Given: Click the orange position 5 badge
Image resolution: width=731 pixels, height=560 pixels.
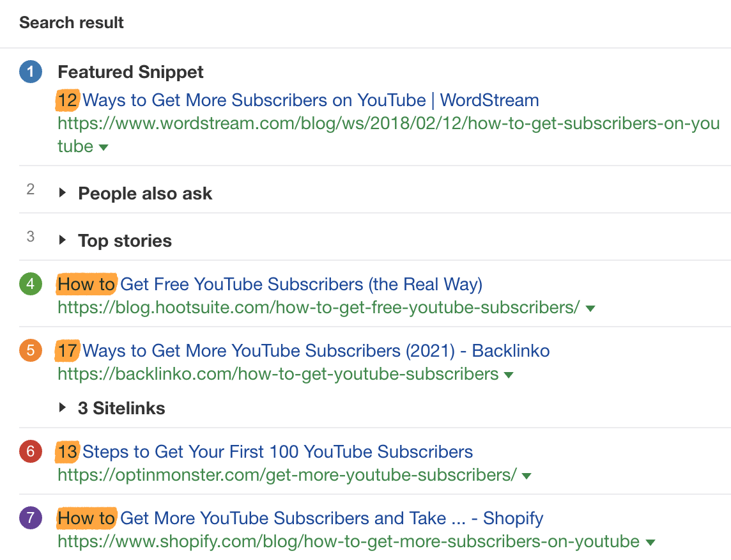Looking at the screenshot, I should pyautogui.click(x=31, y=350).
